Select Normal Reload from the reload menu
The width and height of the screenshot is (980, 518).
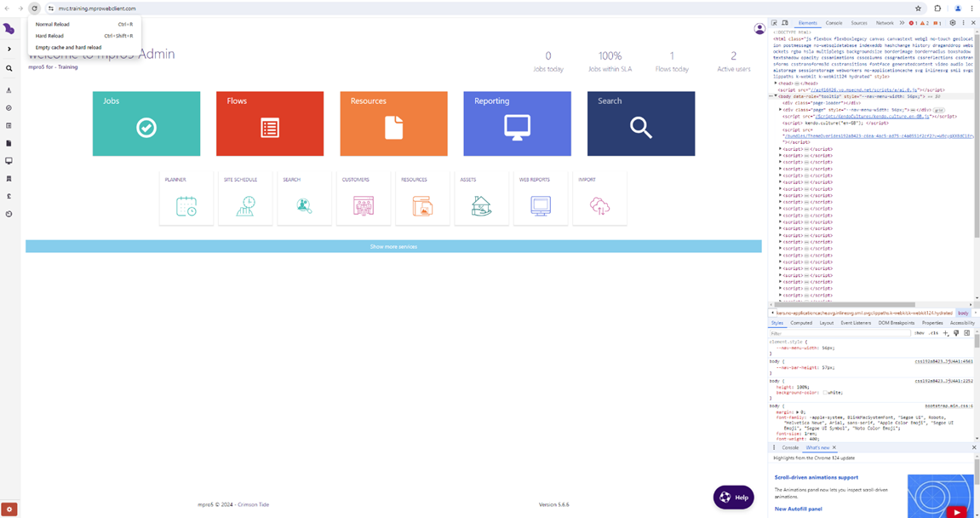click(84, 25)
